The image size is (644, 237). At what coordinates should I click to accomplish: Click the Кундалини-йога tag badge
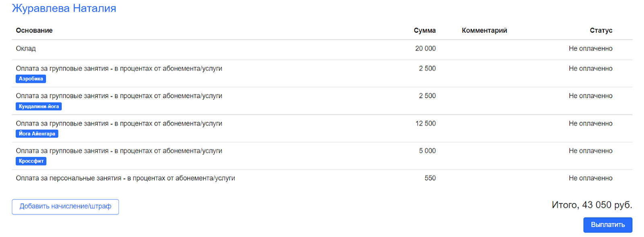(39, 106)
